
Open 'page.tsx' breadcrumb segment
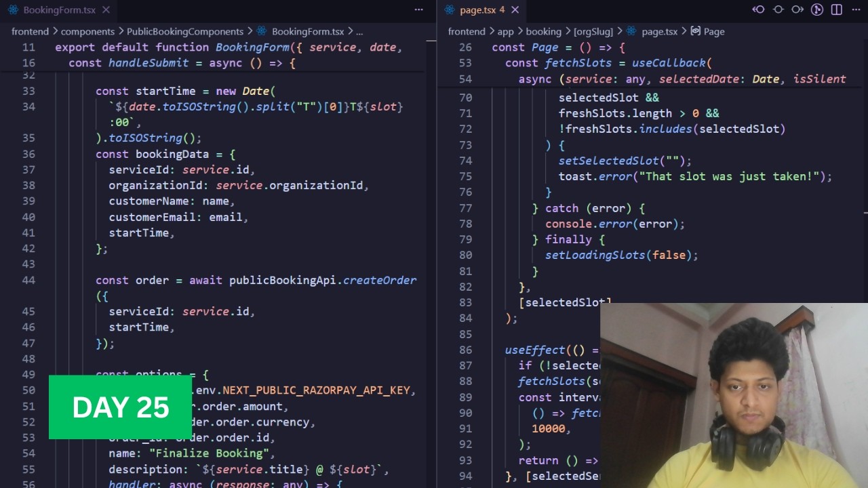pos(659,31)
